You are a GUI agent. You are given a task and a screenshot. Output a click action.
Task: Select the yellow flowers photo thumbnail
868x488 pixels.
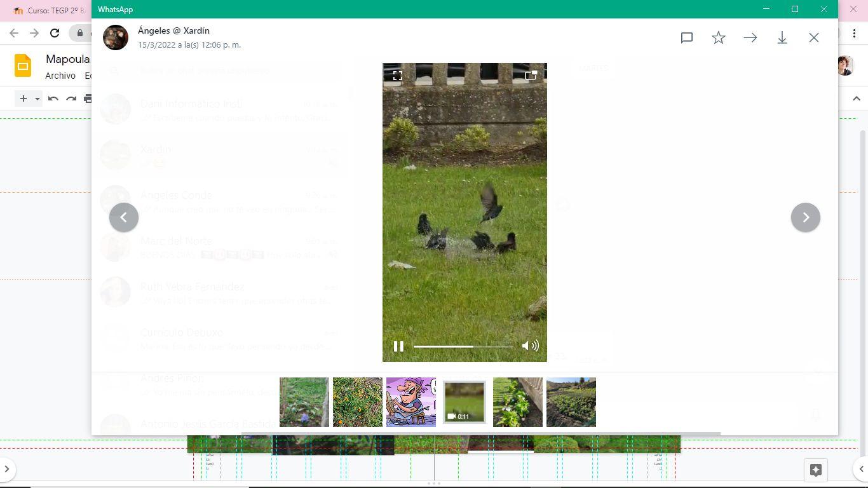[x=358, y=402]
